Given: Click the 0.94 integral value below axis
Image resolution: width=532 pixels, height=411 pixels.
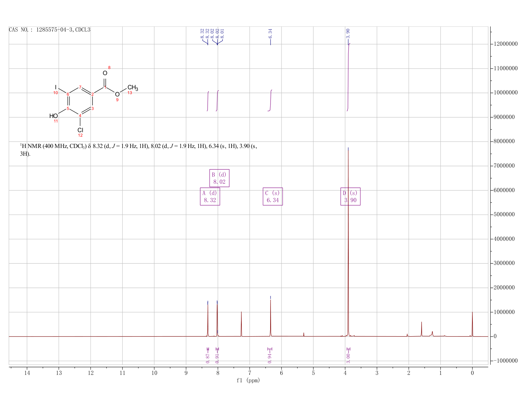Looking at the screenshot, I should (x=270, y=358).
